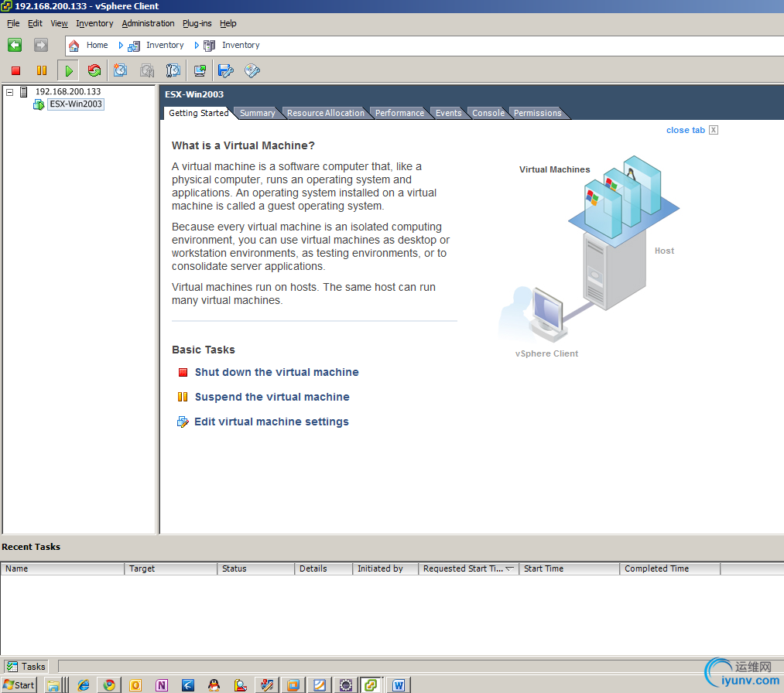Open the Administration menu
Screen dimensions: 784x693
[x=148, y=23]
